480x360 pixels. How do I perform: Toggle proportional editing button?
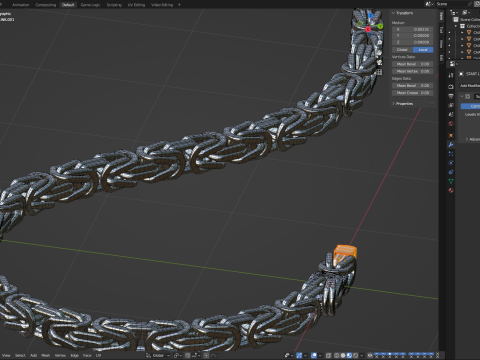pos(207,355)
